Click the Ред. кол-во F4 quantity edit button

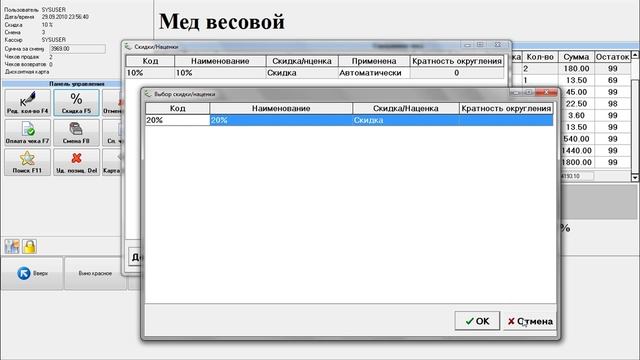click(x=27, y=102)
